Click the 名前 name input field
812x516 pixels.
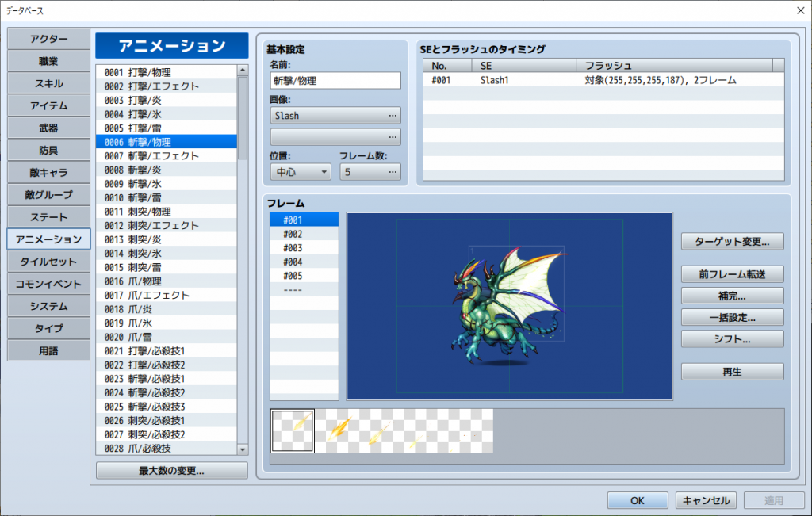335,81
